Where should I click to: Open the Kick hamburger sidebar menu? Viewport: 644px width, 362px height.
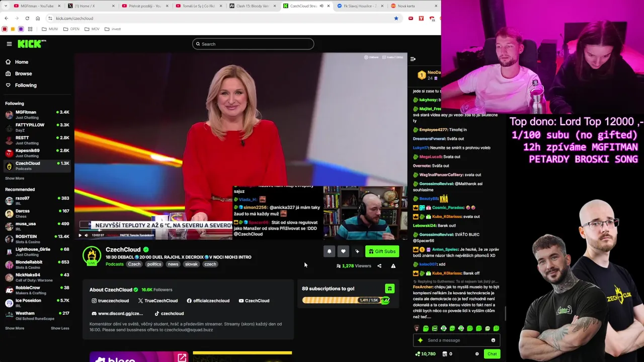[x=9, y=44]
